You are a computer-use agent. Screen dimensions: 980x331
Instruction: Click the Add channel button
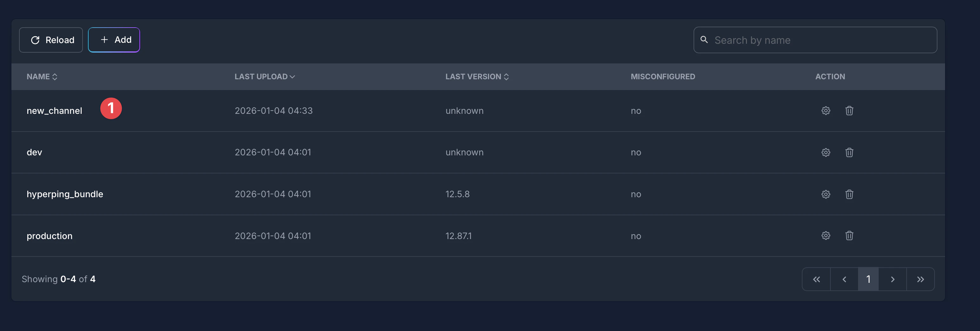click(x=114, y=40)
